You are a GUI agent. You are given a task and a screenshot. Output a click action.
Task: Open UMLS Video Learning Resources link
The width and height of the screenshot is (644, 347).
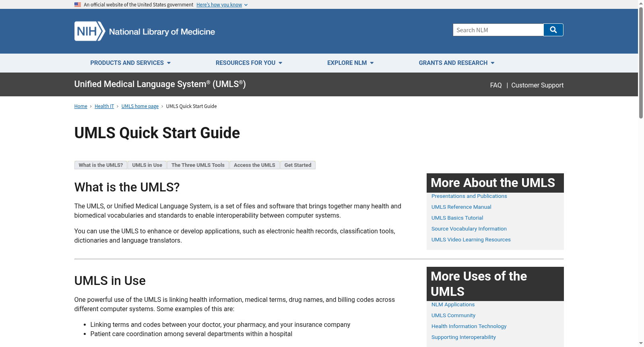(471, 240)
